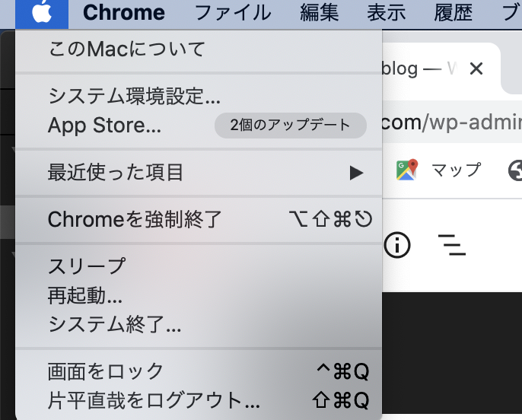
Task: Open the block navigation list icon
Action: tap(452, 245)
